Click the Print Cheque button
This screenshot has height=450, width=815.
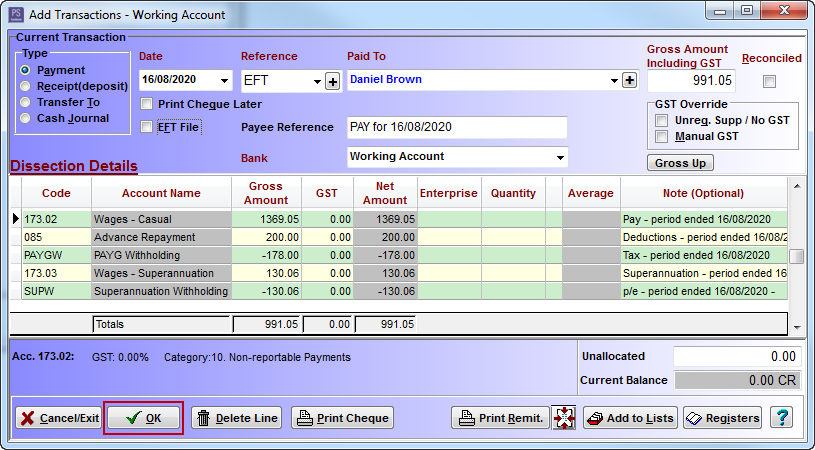point(343,418)
